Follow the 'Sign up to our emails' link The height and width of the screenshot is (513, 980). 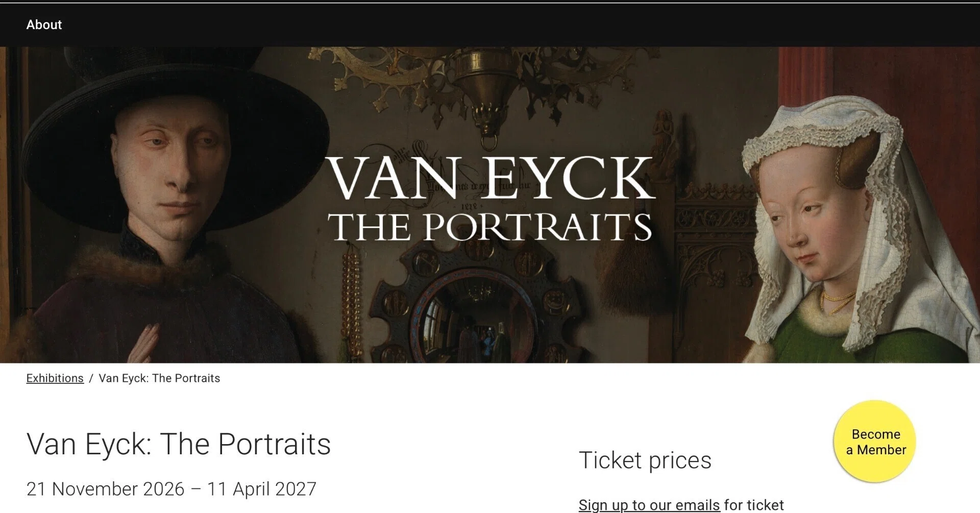point(649,505)
